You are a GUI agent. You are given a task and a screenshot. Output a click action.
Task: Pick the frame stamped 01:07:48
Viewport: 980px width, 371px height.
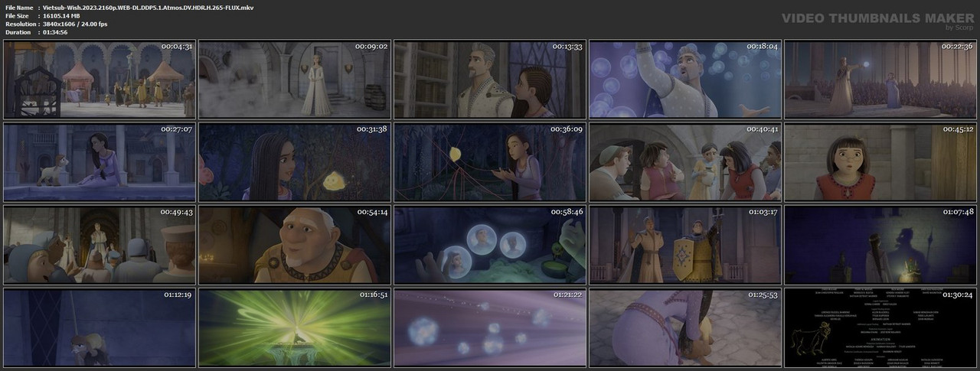[x=880, y=244]
